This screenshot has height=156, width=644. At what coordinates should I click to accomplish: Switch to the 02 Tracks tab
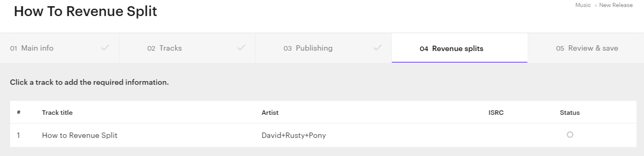187,48
